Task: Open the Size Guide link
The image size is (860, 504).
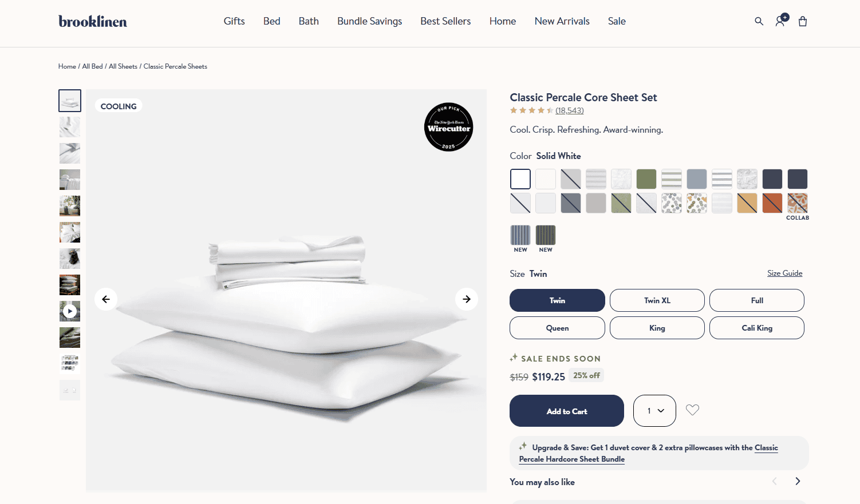Action: coord(784,273)
